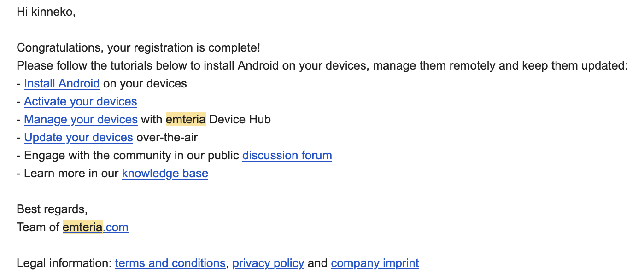Open the Manage your devices link
Image resolution: width=644 pixels, height=279 pixels.
click(x=81, y=120)
